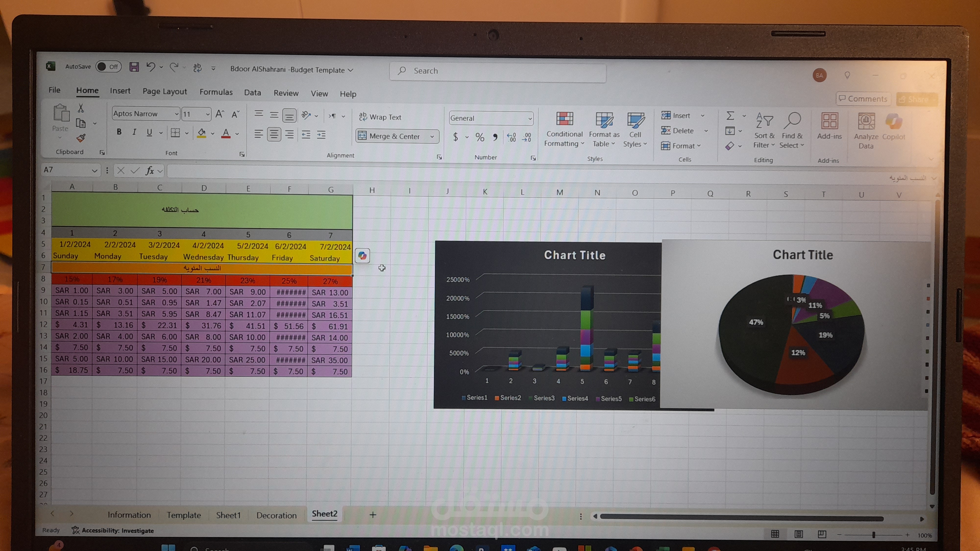Toggle bold formatting
980x551 pixels.
coord(119,132)
